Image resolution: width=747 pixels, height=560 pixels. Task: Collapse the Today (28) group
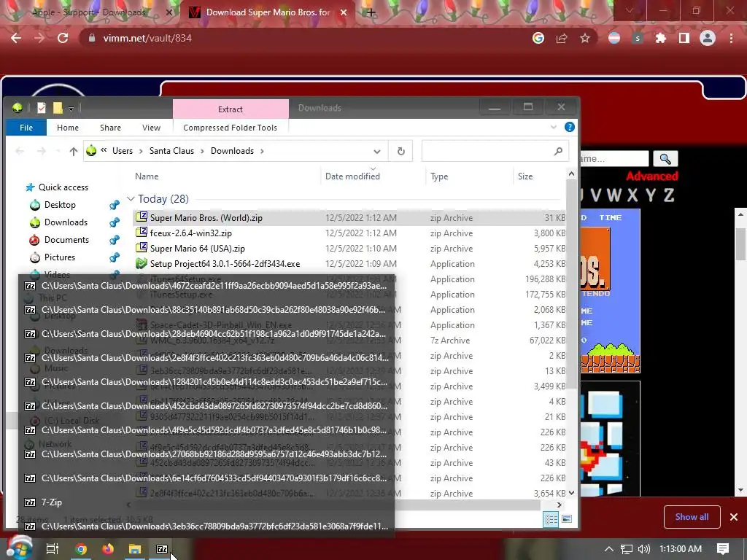[x=131, y=199]
